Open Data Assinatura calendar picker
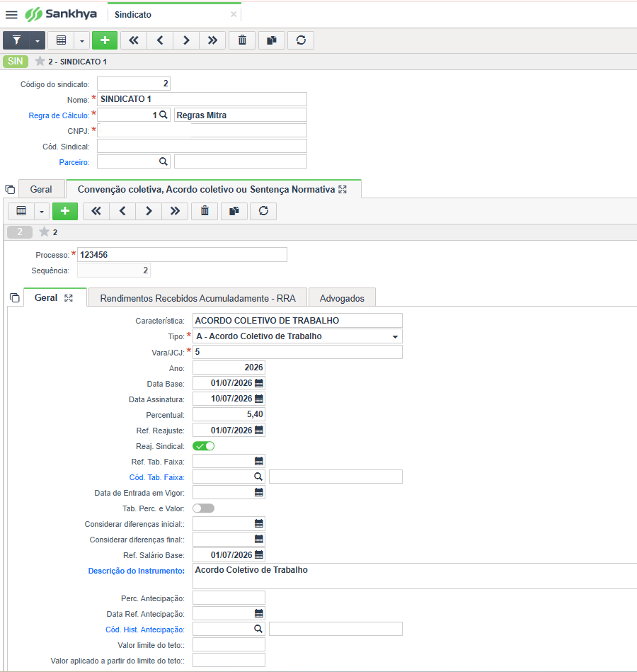The height and width of the screenshot is (672, 637). click(x=259, y=399)
